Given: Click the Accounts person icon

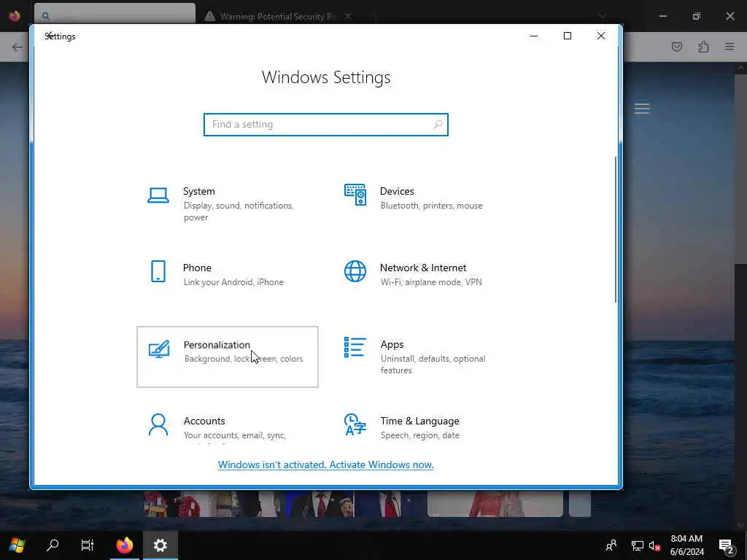Looking at the screenshot, I should pos(158,425).
